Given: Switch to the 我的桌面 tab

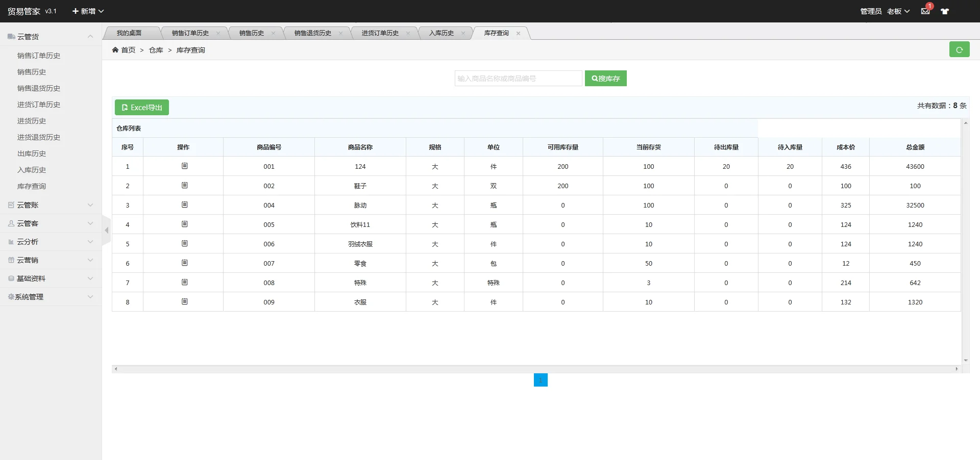Looking at the screenshot, I should point(129,33).
